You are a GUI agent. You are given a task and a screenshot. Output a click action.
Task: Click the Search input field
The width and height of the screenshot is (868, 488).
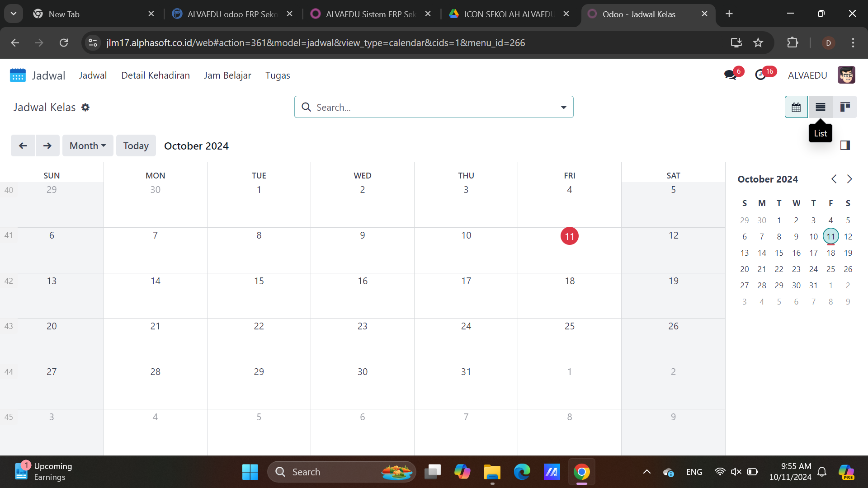coord(429,107)
